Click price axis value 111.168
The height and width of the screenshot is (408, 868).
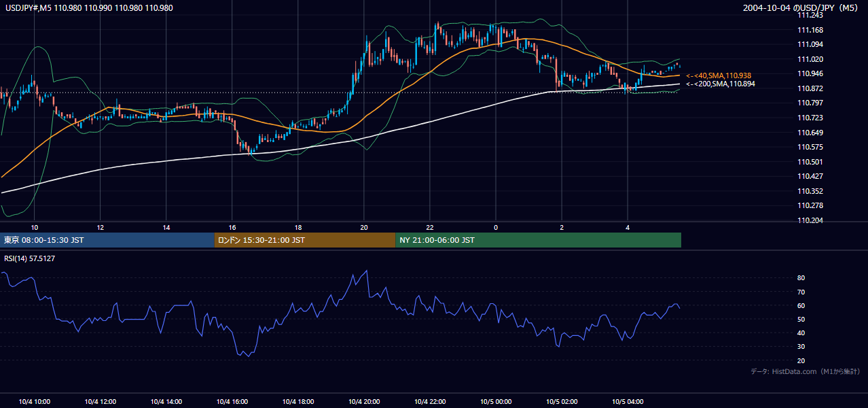(x=811, y=30)
